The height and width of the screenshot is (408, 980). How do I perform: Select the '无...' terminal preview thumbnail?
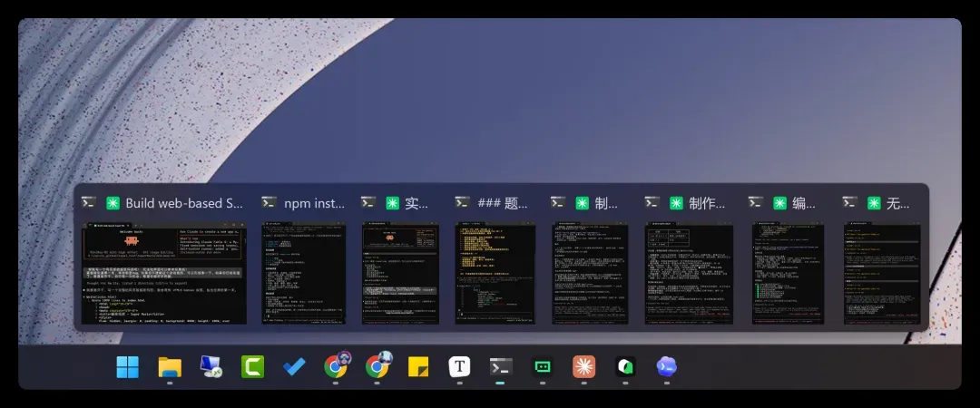pos(883,274)
